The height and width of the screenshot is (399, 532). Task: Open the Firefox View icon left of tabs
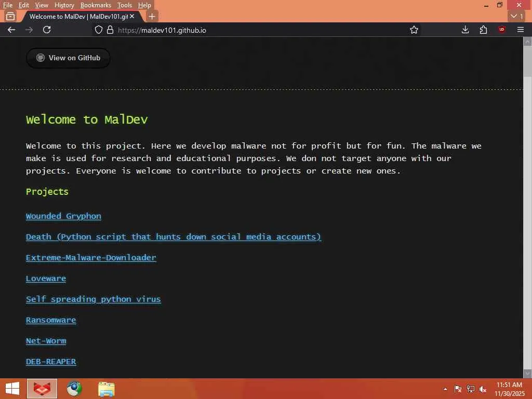[x=10, y=16]
